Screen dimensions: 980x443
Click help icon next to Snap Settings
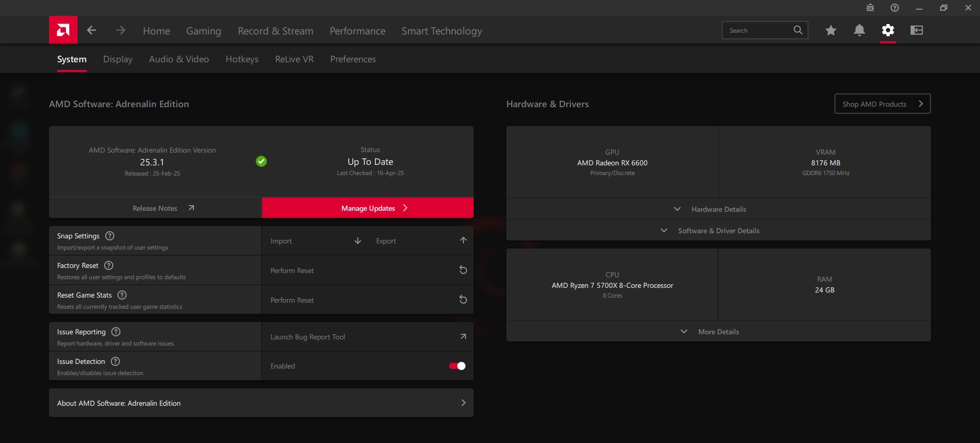[x=110, y=236]
